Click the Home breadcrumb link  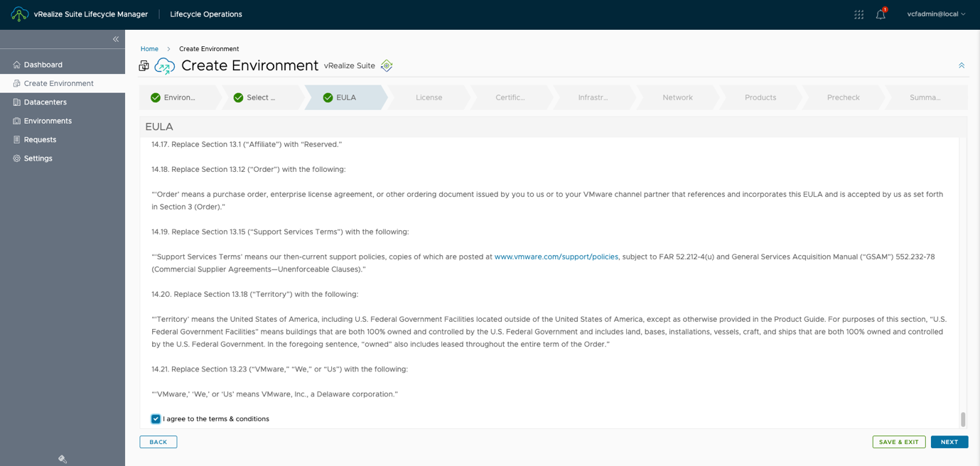(x=149, y=49)
